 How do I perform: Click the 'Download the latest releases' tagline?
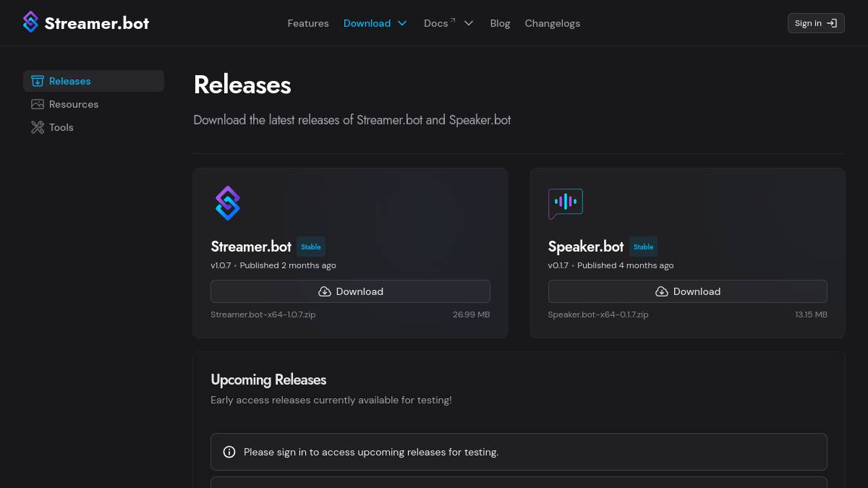352,120
